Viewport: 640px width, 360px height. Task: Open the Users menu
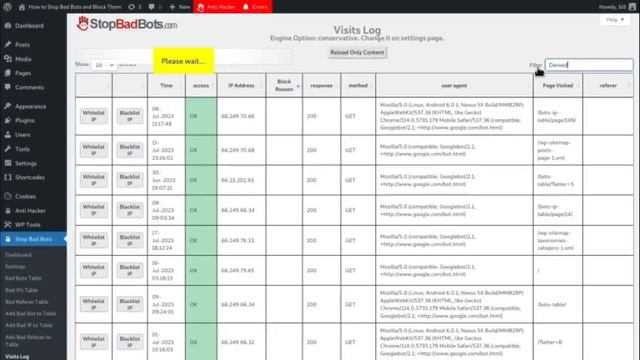[x=22, y=135]
